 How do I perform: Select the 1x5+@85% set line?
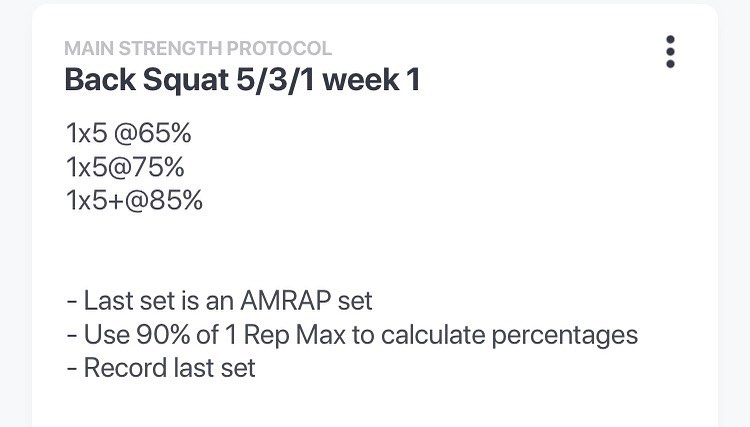click(x=134, y=200)
